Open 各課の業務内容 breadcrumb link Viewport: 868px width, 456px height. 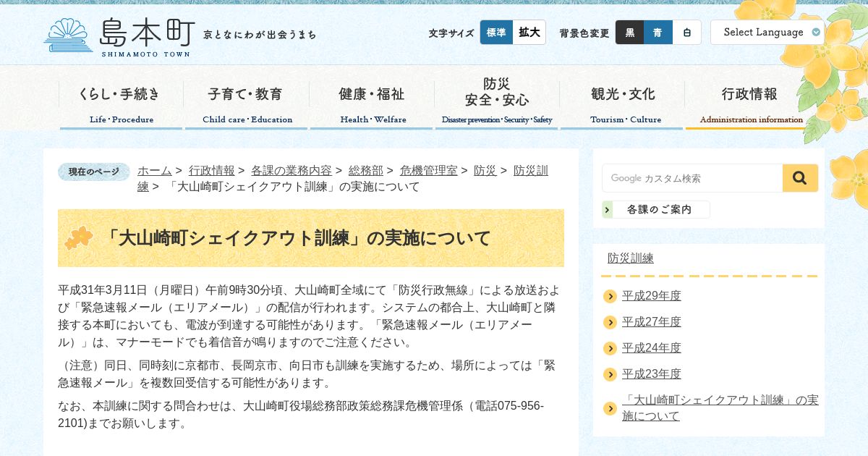click(x=292, y=171)
